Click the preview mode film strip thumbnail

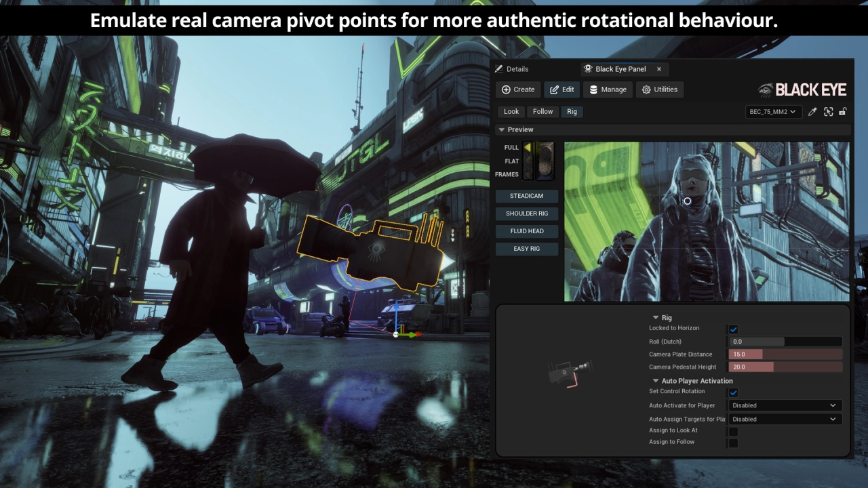tap(539, 161)
